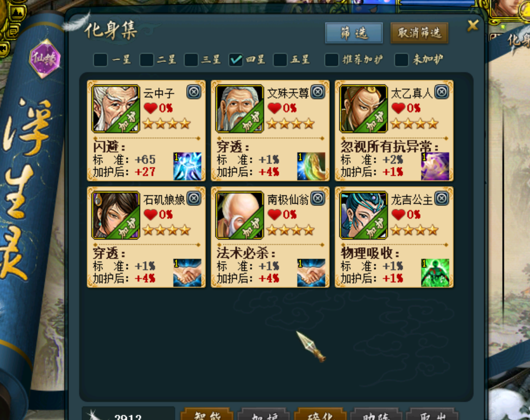Close the 化身集 panel
Image resolution: width=530 pixels, height=420 pixels.
(x=473, y=26)
